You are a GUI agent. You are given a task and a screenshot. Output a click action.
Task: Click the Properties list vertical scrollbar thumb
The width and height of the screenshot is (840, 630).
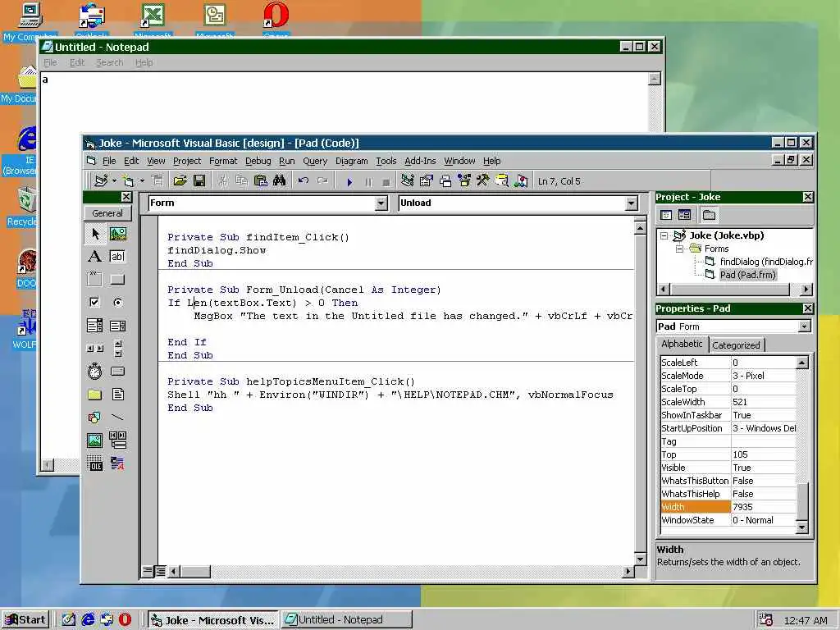[x=802, y=500]
